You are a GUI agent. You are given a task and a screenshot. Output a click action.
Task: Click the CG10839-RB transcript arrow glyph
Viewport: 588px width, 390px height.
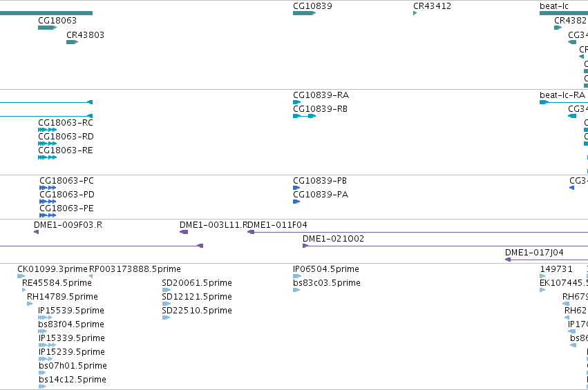[304, 116]
